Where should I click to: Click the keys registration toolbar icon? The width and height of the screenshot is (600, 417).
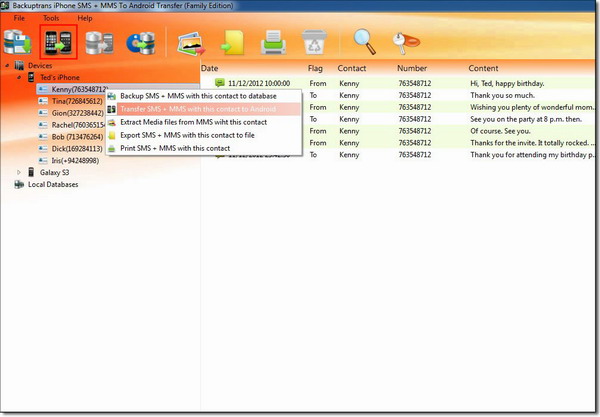[405, 42]
